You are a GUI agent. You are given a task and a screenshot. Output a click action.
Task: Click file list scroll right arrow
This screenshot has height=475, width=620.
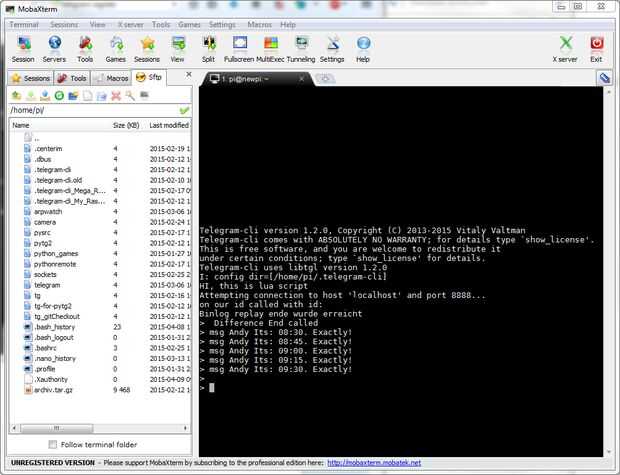point(185,428)
